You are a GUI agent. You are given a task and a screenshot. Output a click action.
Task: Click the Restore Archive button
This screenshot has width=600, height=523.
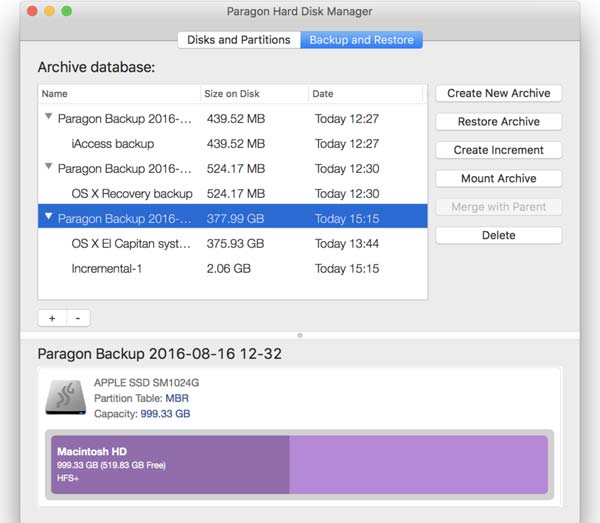pos(499,122)
